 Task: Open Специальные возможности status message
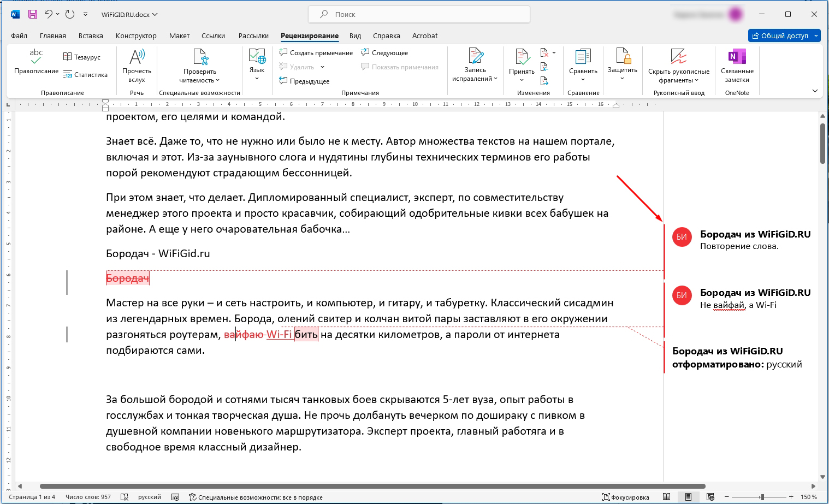(x=256, y=497)
